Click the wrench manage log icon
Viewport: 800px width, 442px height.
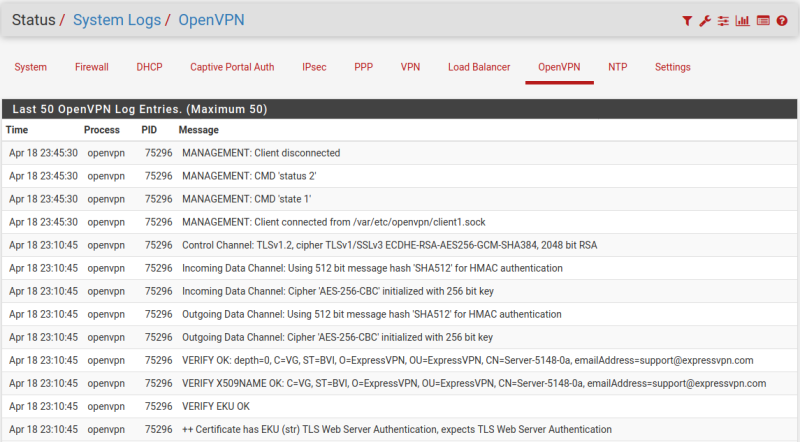pyautogui.click(x=705, y=20)
